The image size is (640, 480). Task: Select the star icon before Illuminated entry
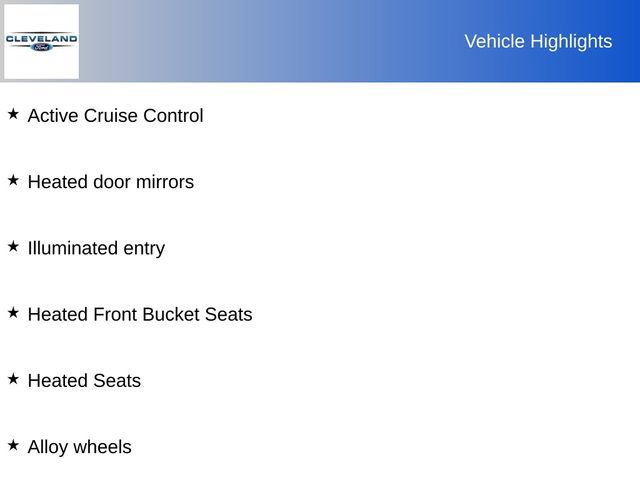coord(13,246)
